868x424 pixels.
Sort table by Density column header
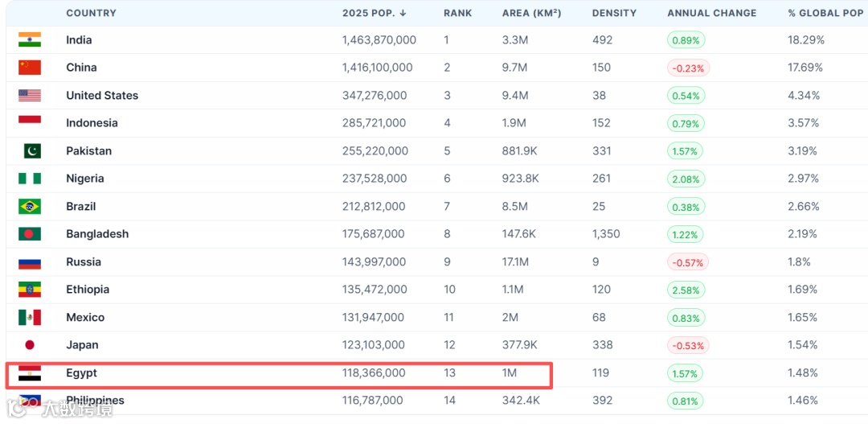tap(614, 13)
